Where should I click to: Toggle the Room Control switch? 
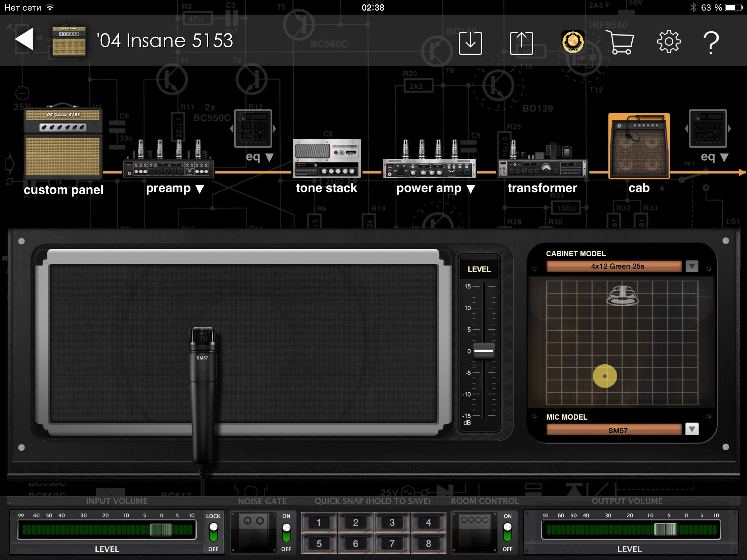(x=507, y=532)
